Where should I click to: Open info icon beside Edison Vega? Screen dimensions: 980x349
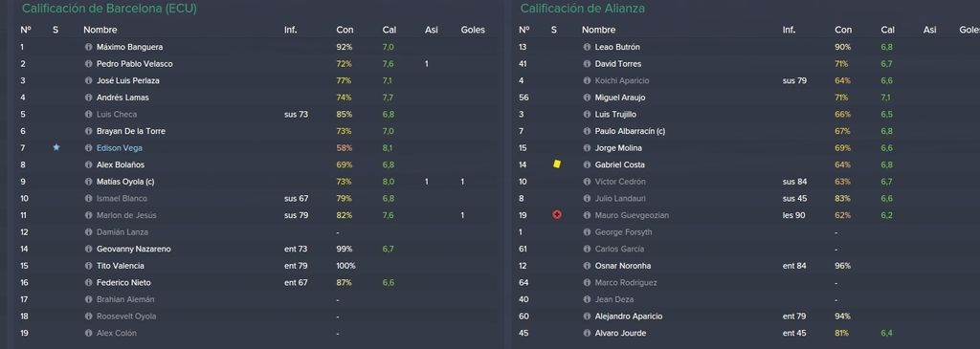89,148
